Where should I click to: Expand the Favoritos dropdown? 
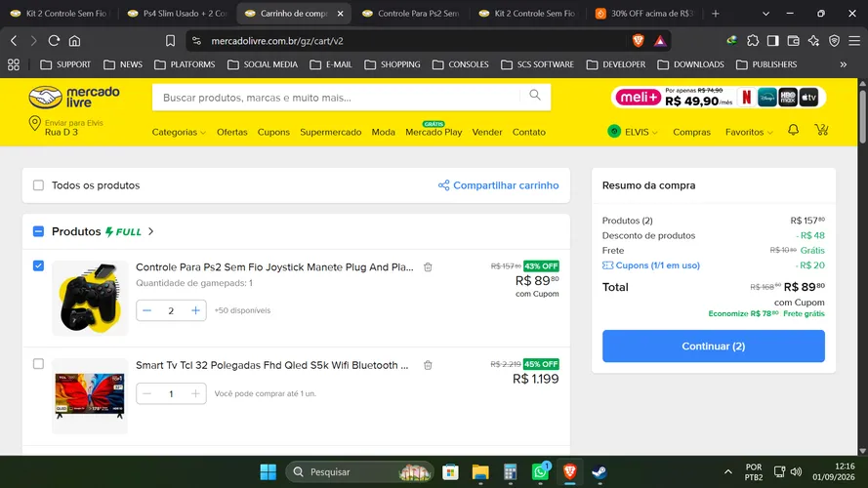tap(749, 132)
